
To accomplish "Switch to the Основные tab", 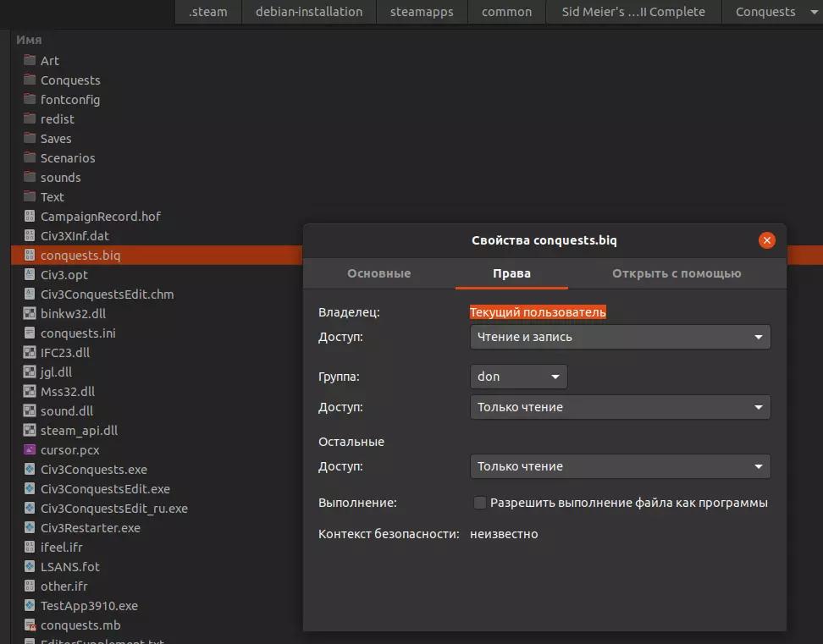I will pos(378,273).
